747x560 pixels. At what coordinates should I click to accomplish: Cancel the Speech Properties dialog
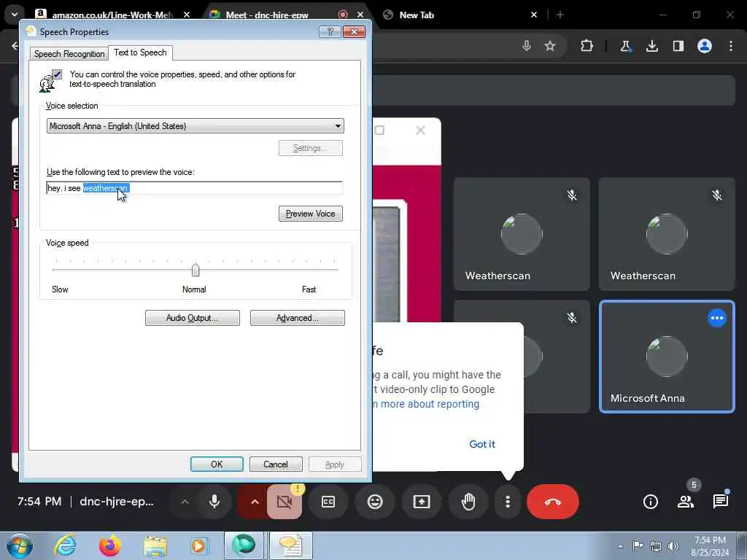[276, 464]
